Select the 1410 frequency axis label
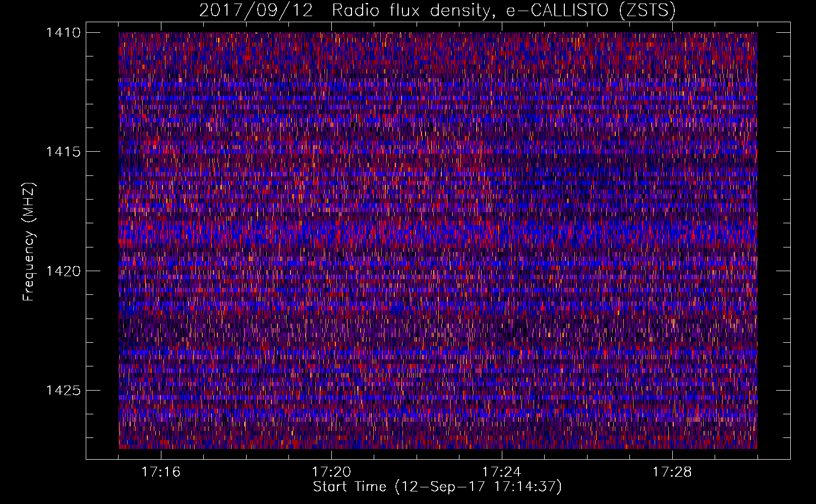816x504 pixels. 63,33
